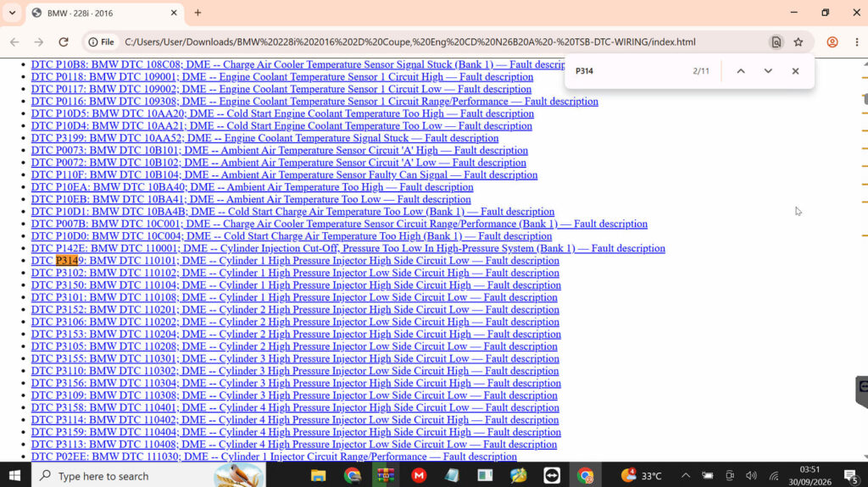Open DTC P142E Cylinder Injection Cut-Off link
868x487 pixels.
click(348, 248)
